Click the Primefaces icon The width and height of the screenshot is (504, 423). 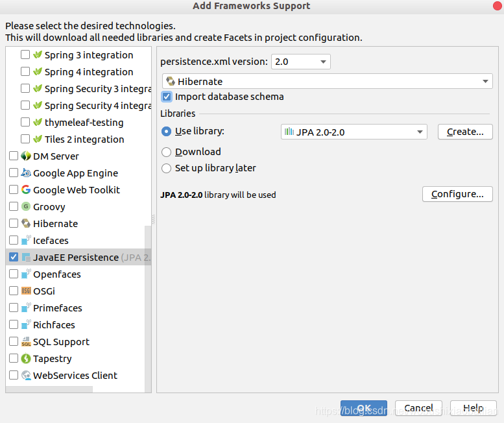[26, 308]
